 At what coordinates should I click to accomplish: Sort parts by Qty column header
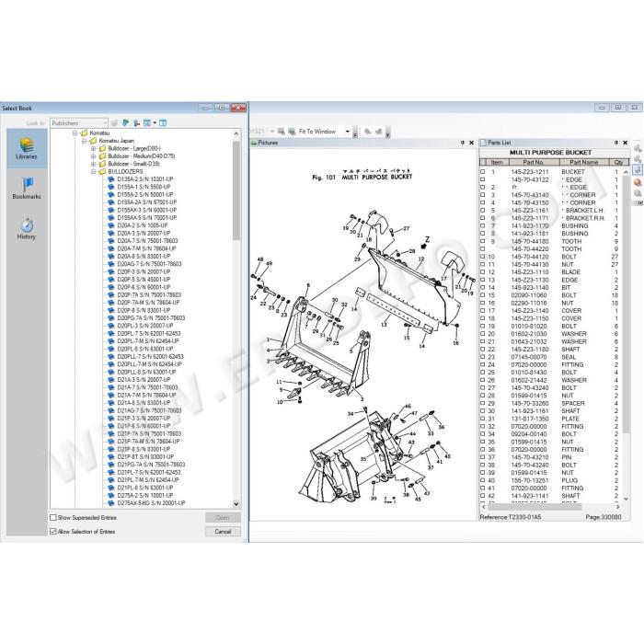pyautogui.click(x=618, y=162)
